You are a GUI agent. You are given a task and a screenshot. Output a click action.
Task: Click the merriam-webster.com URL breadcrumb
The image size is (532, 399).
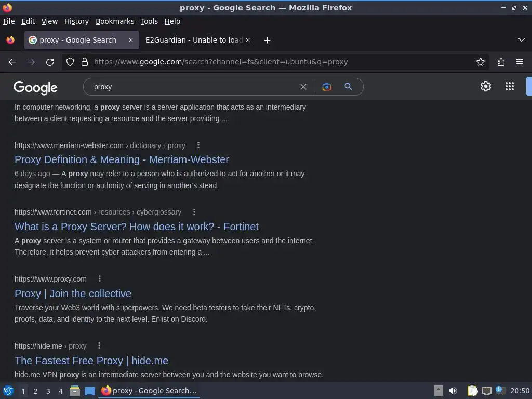point(100,145)
